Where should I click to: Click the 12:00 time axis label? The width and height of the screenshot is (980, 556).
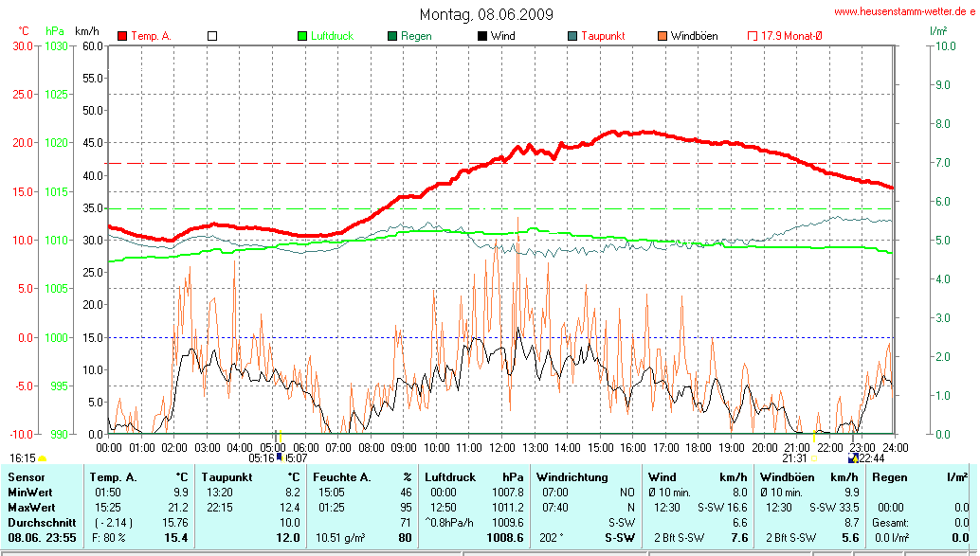502,447
